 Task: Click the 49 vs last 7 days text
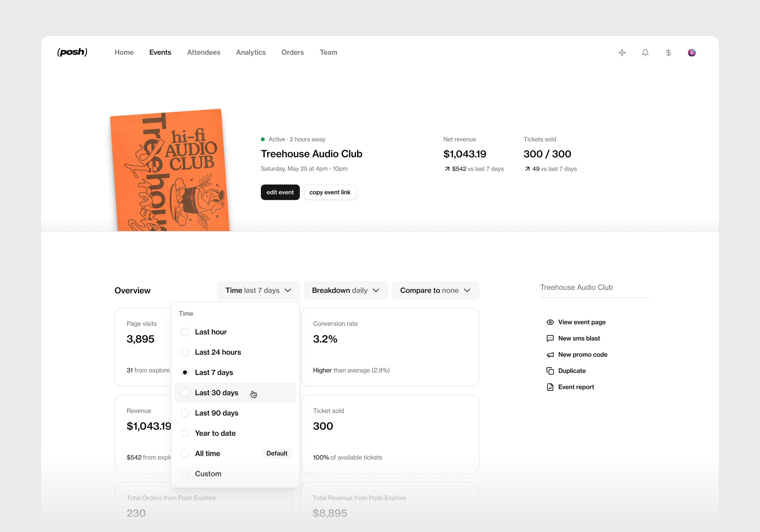(x=551, y=169)
